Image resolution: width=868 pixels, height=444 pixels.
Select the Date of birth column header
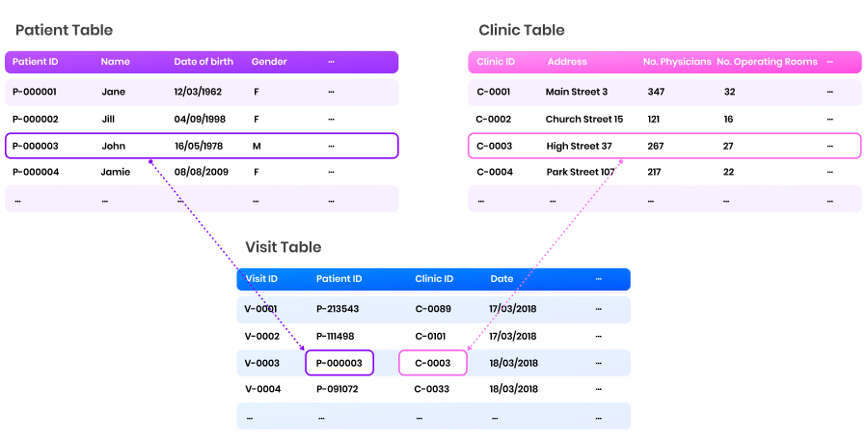click(203, 62)
